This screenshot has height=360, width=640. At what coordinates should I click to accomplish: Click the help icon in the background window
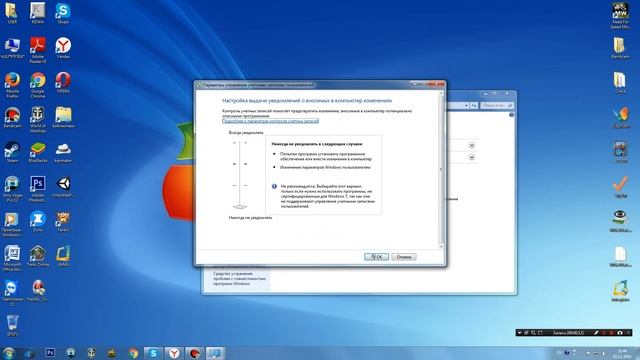point(511,115)
